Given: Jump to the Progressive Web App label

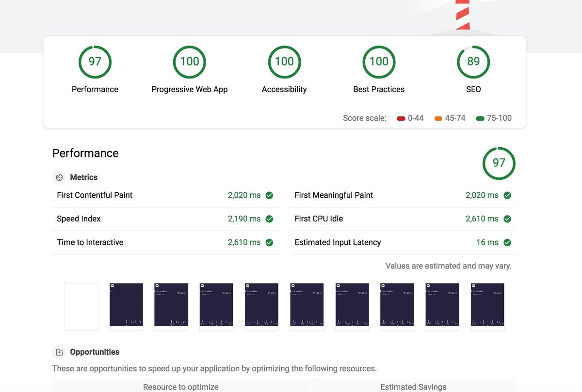Looking at the screenshot, I should tap(190, 89).
